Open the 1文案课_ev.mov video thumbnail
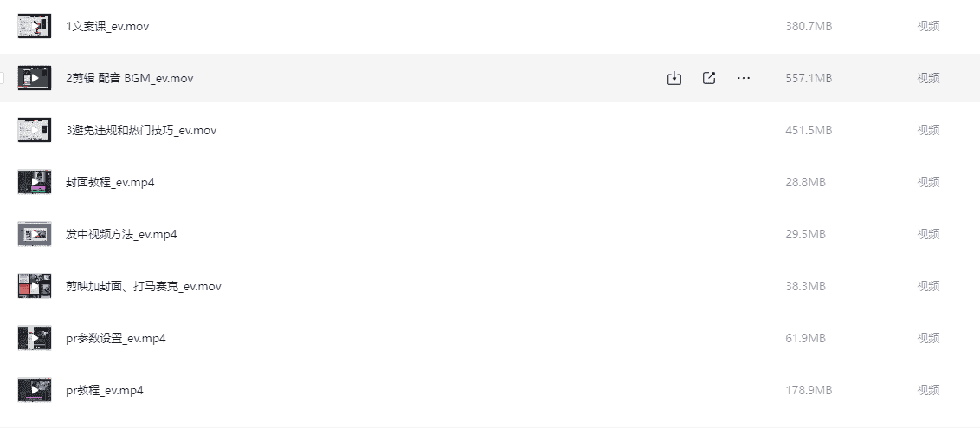This screenshot has width=980, height=429. point(35,26)
